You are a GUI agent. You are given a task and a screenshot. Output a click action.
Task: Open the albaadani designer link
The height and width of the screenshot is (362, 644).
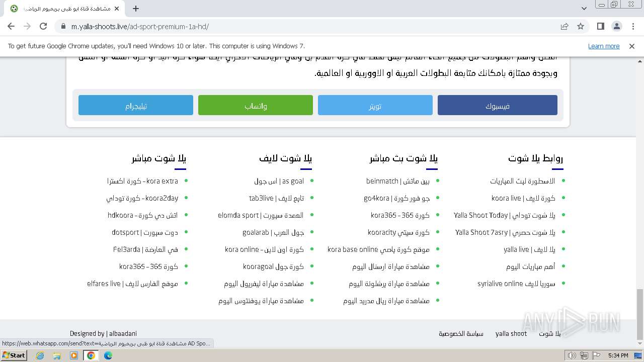(x=123, y=333)
